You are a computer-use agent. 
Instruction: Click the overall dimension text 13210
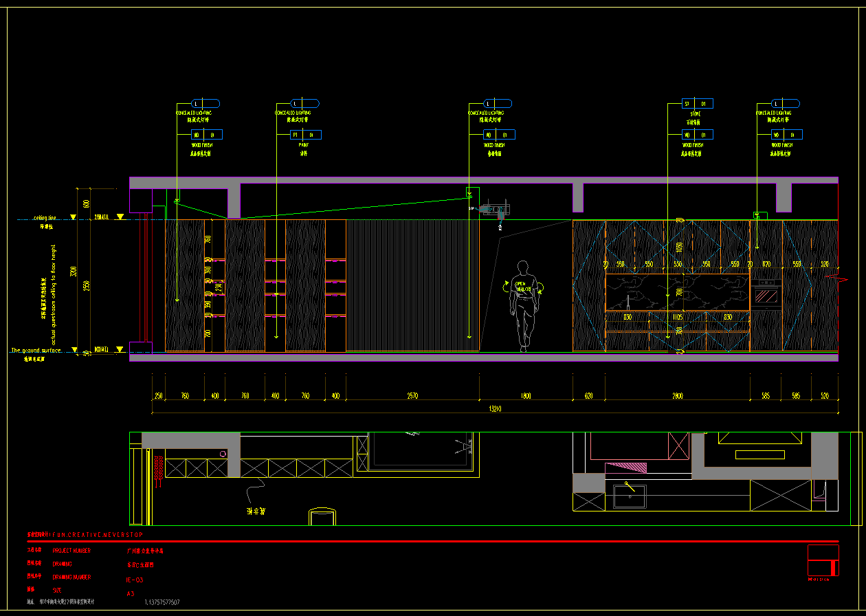(x=494, y=409)
